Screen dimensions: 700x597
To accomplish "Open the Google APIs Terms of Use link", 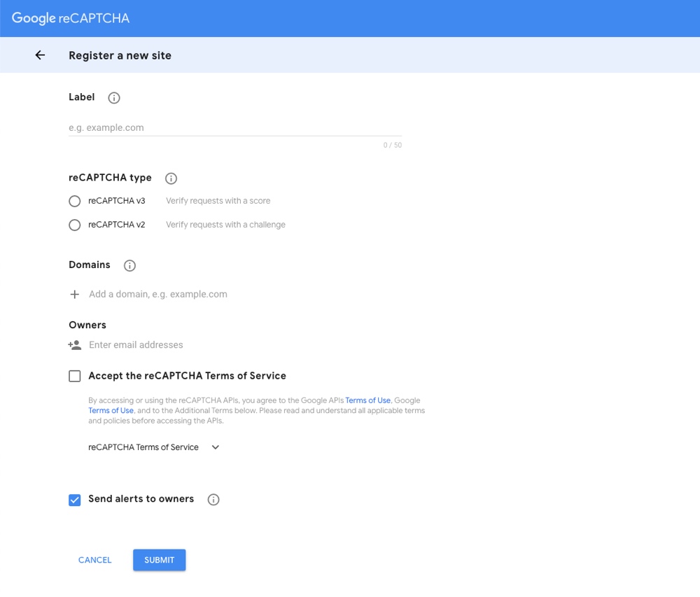I will coord(367,400).
